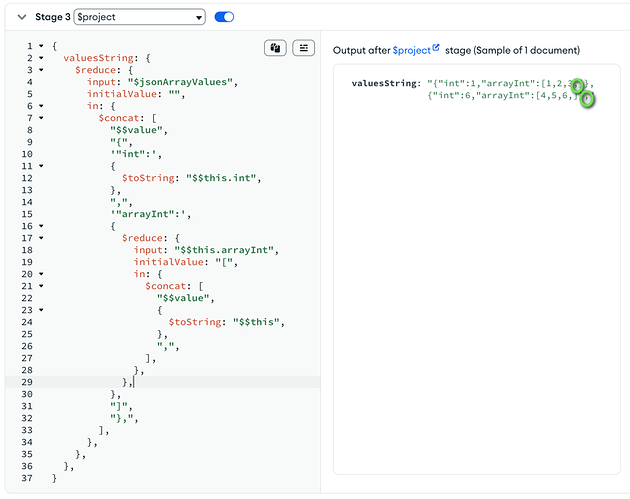Collapse the "in" block on line 6

click(x=40, y=106)
